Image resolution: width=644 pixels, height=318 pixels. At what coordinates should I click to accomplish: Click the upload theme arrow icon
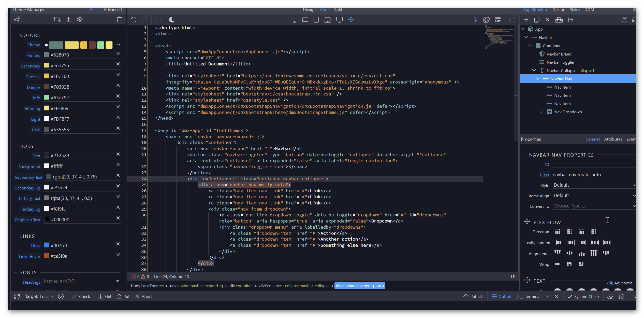(68, 19)
